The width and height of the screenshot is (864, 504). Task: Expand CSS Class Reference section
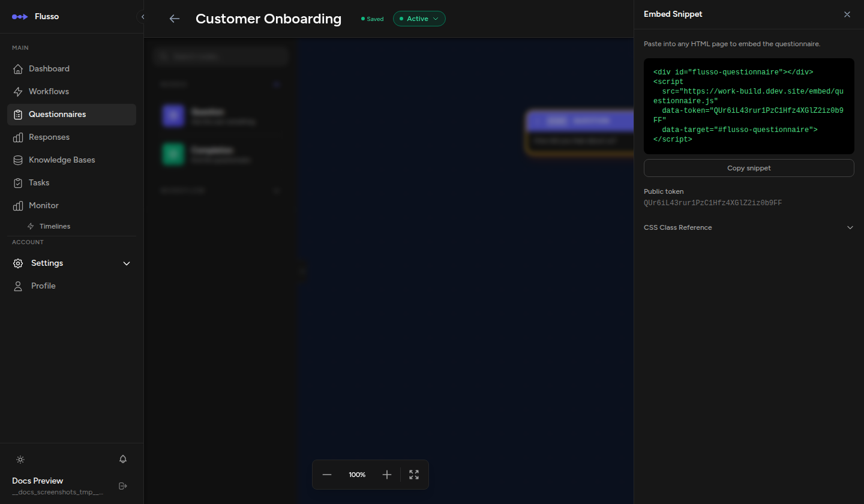[749, 227]
